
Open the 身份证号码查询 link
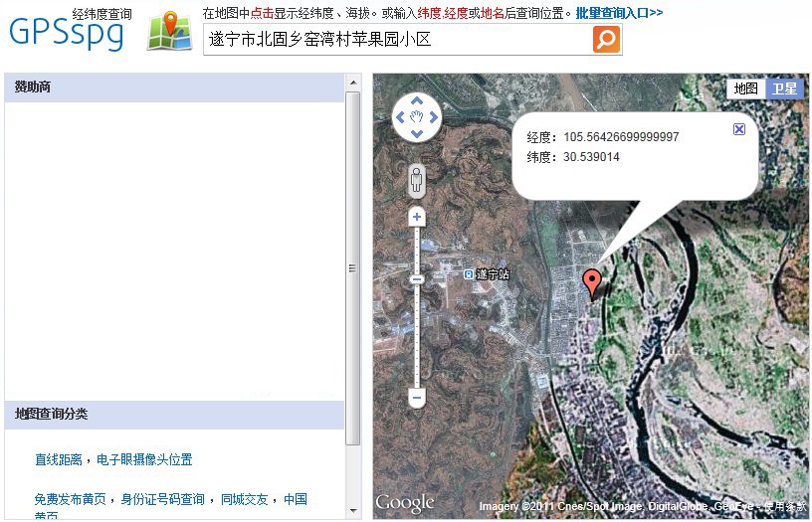pyautogui.click(x=162, y=499)
